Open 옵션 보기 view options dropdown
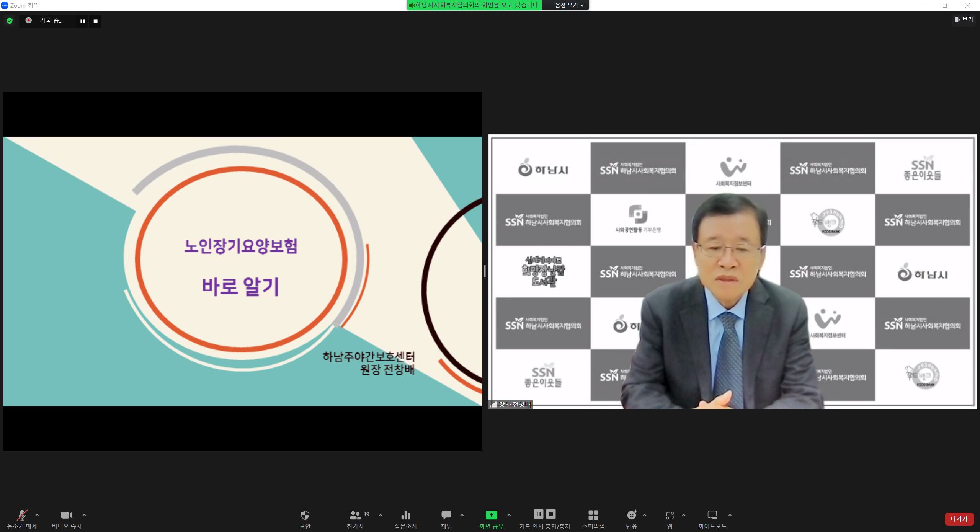Image resolution: width=980 pixels, height=532 pixels. pyautogui.click(x=569, y=5)
